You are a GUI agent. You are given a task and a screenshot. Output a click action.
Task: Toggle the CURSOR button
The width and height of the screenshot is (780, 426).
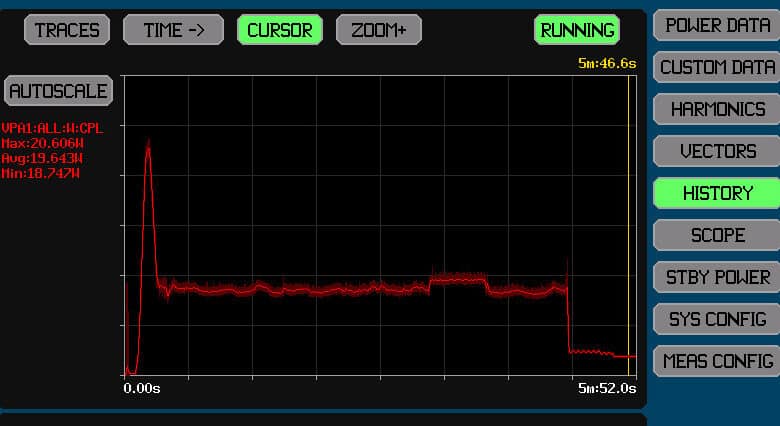click(280, 30)
